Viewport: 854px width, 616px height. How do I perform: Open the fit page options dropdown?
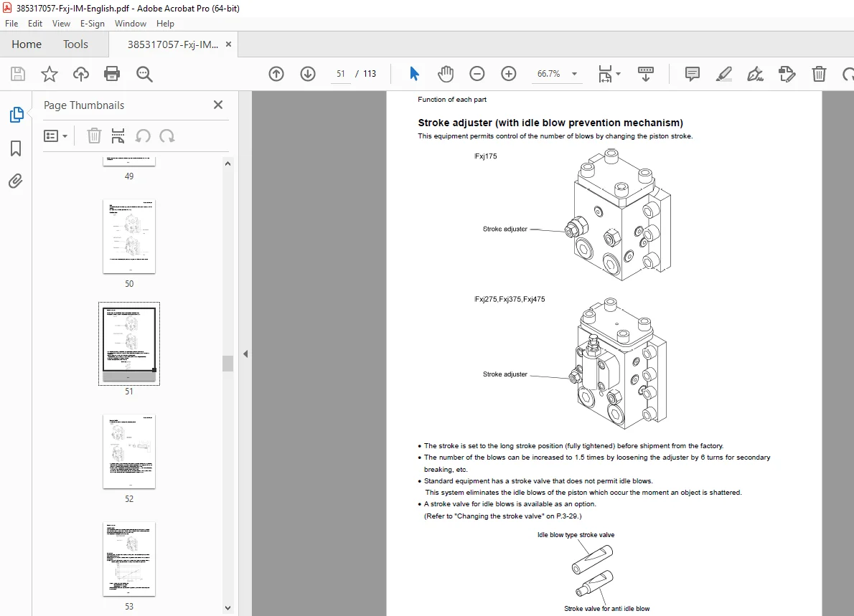609,73
